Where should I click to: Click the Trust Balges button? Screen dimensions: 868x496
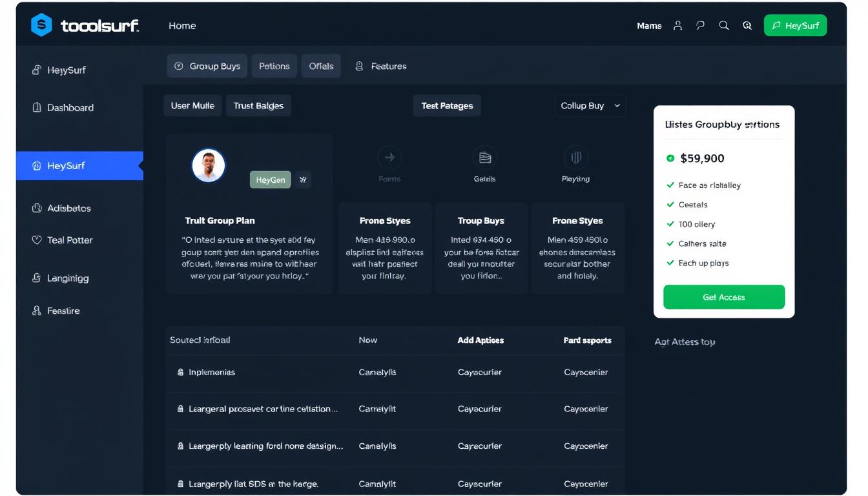click(x=258, y=106)
